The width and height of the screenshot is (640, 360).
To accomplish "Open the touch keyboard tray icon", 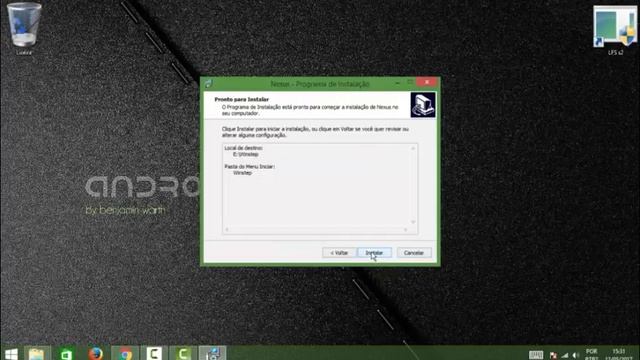I will (x=536, y=355).
